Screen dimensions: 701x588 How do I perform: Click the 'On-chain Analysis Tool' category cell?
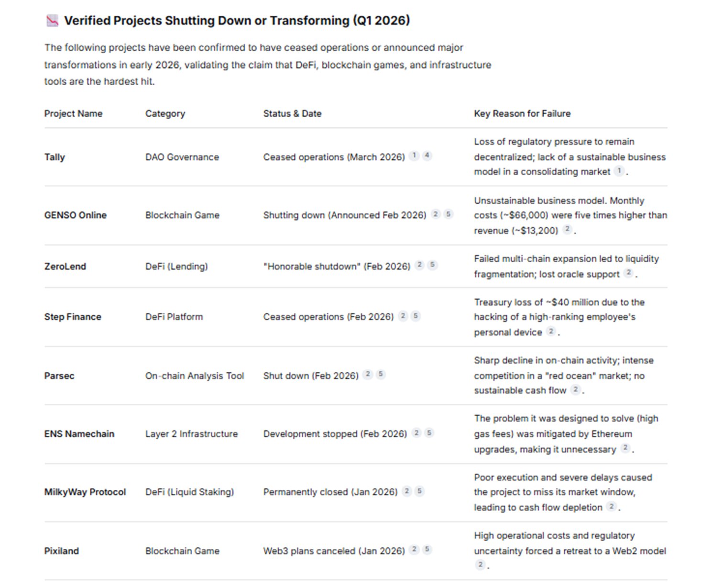195,376
